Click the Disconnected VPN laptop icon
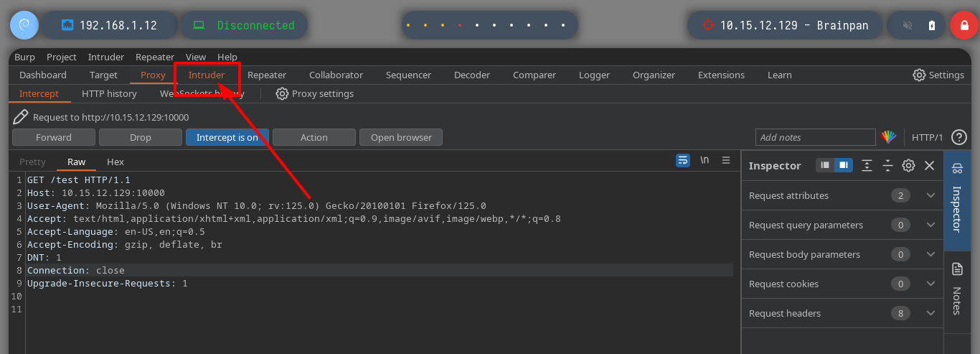Screen dimensions: 980x354 click(199, 25)
